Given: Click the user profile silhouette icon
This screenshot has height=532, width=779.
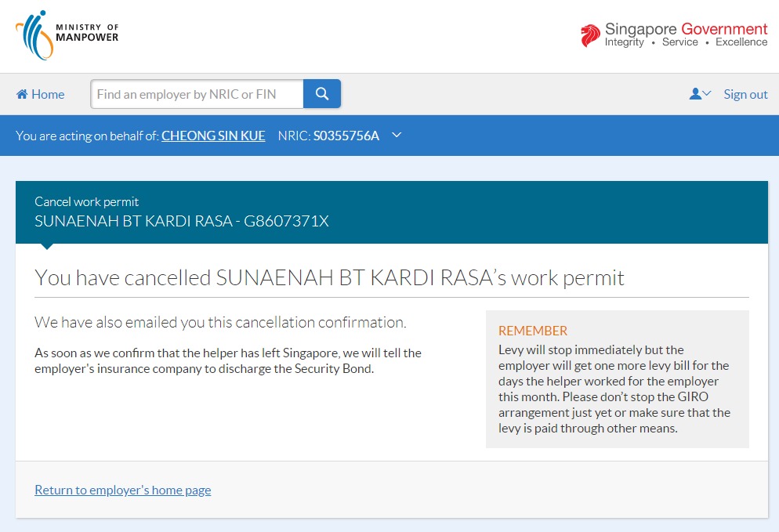Looking at the screenshot, I should click(x=694, y=94).
